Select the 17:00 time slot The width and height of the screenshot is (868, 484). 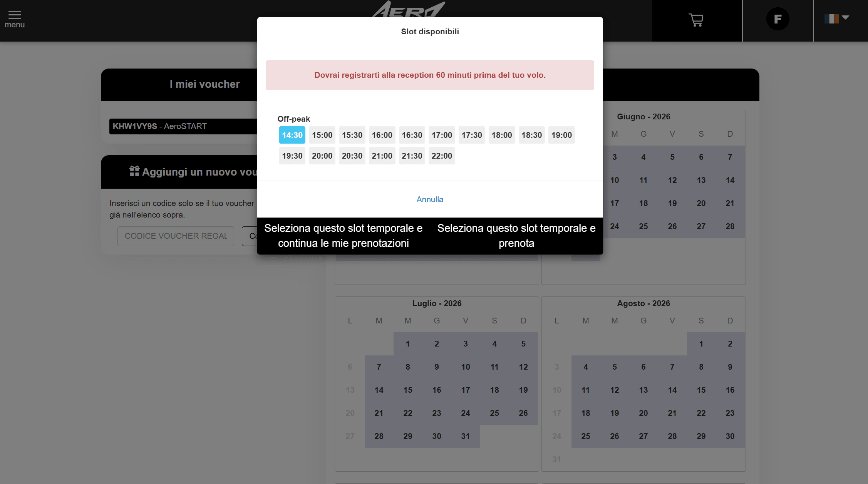442,135
